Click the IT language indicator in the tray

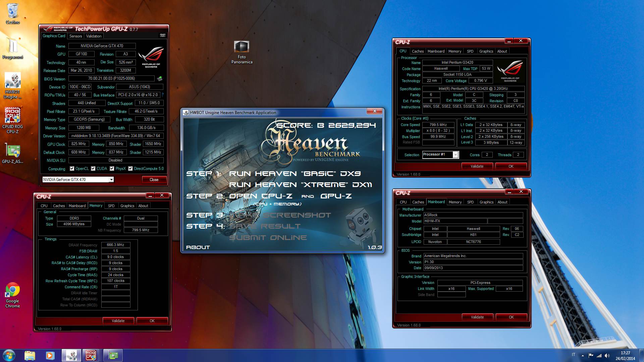(574, 355)
